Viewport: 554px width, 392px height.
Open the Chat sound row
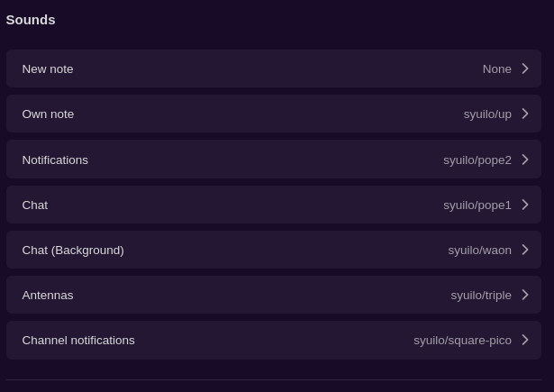point(274,205)
